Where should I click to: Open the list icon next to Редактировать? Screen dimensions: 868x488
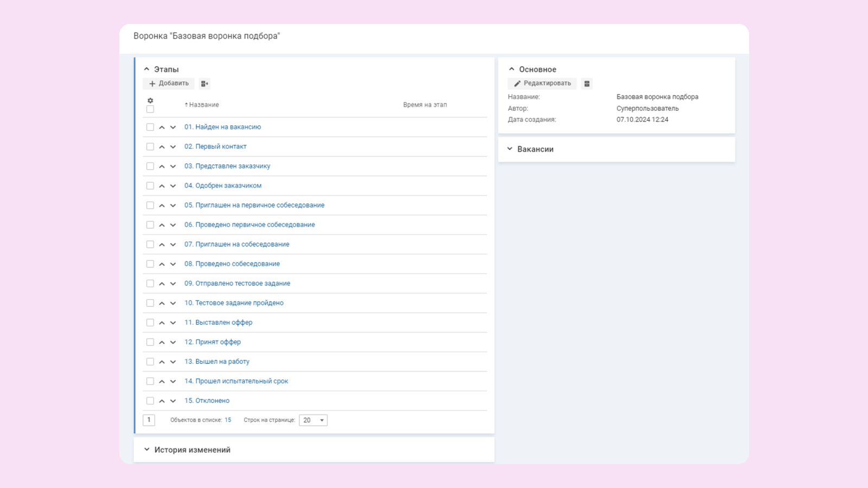coord(587,84)
